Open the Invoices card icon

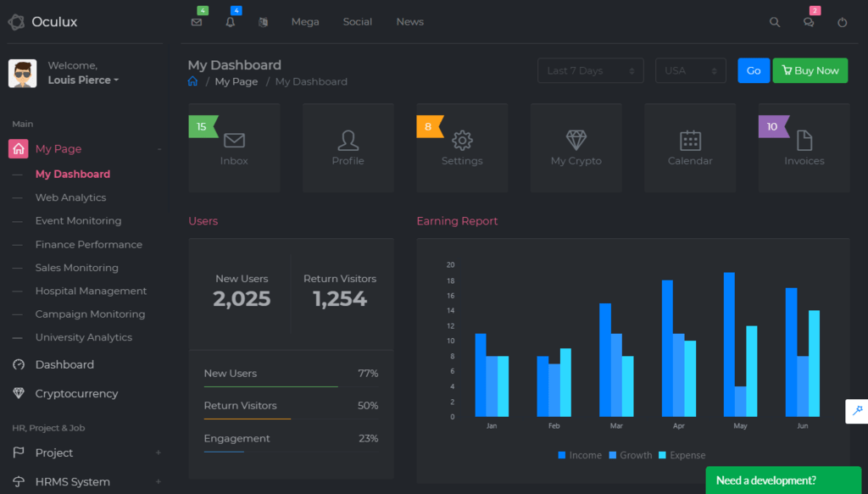pyautogui.click(x=804, y=139)
